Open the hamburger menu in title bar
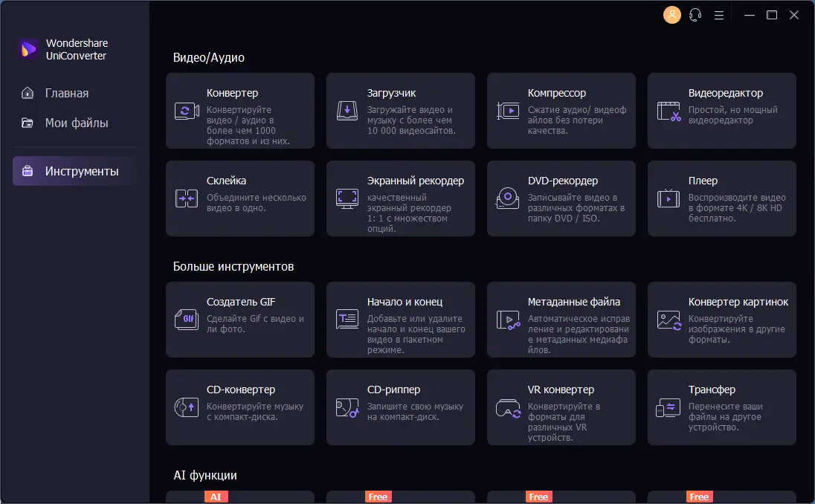The image size is (815, 504). coord(719,15)
